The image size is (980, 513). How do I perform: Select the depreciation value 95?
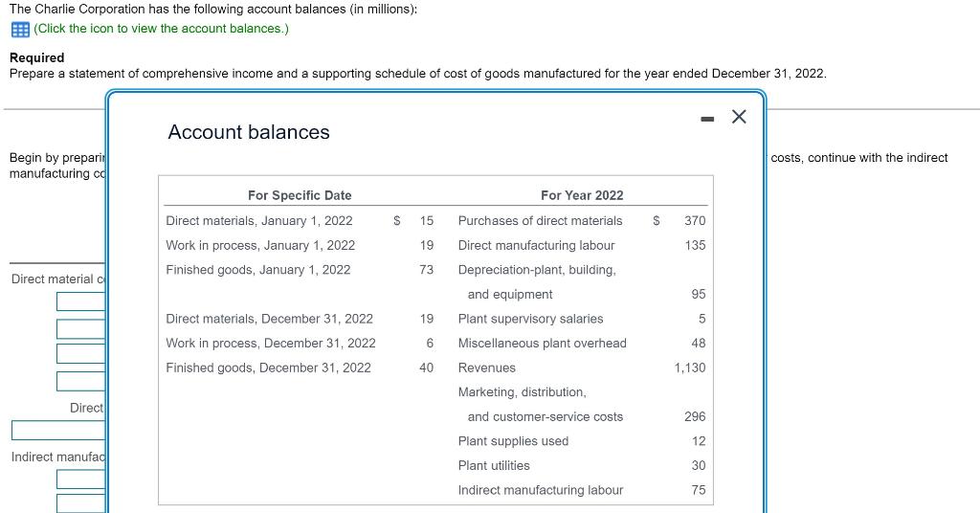point(698,294)
